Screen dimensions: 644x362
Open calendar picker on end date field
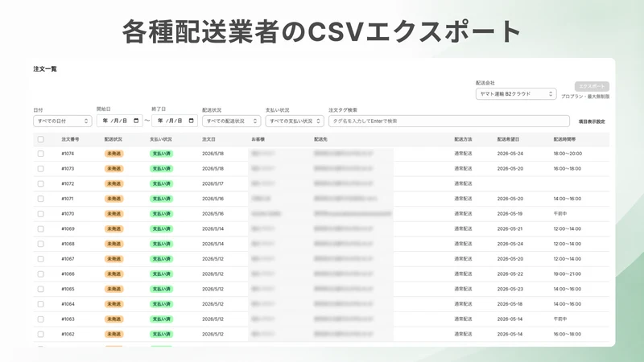click(191, 121)
